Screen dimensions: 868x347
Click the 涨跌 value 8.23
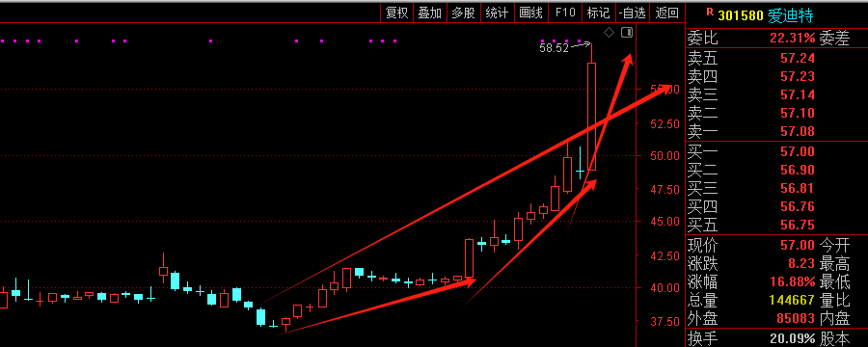[801, 263]
